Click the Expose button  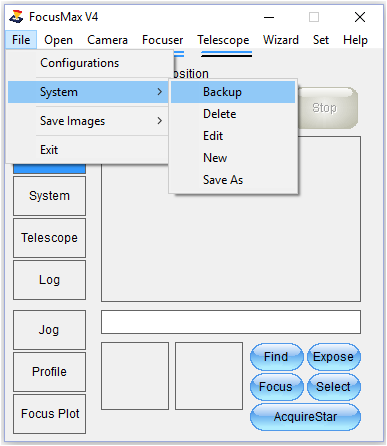coord(334,357)
